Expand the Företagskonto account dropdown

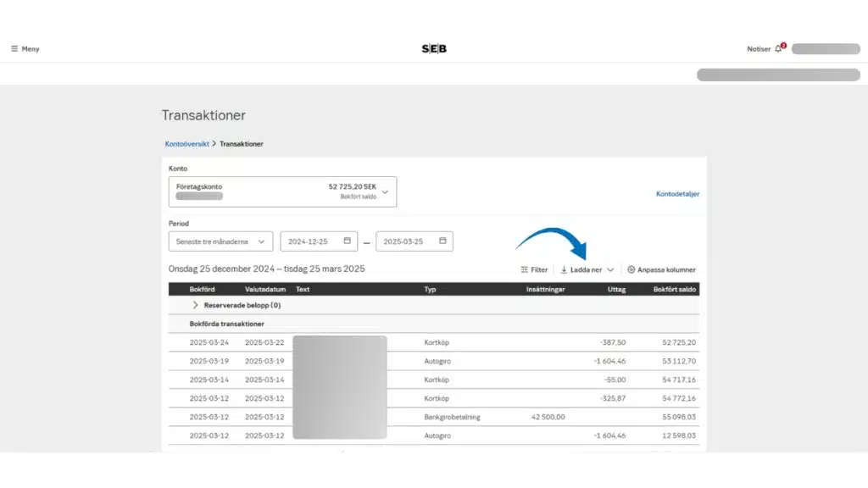tap(282, 191)
